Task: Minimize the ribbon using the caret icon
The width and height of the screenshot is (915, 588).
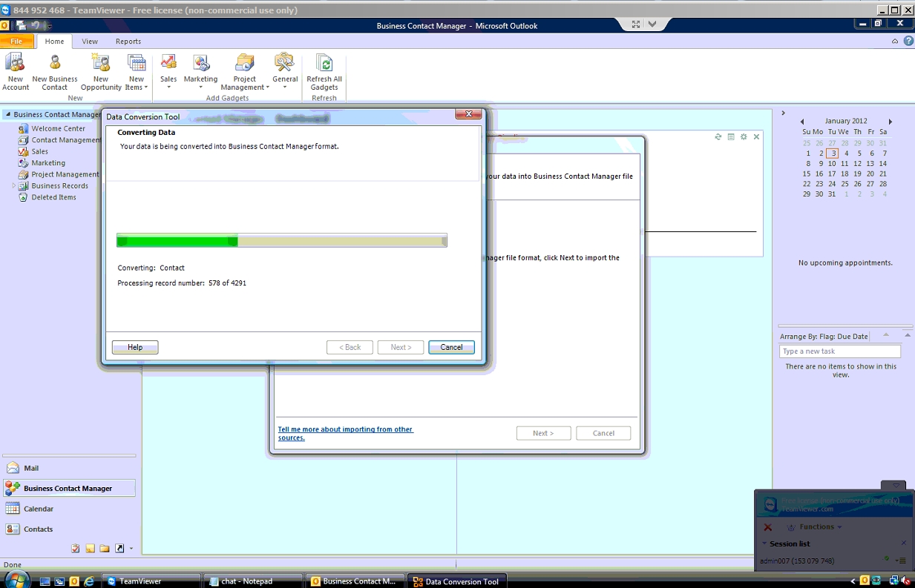Action: [895, 42]
